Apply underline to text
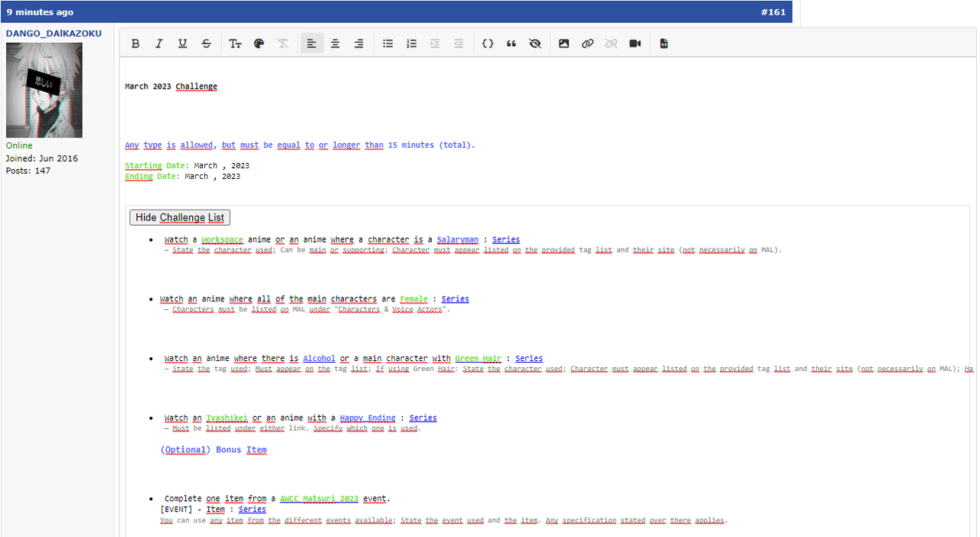This screenshot has height=537, width=980. [x=182, y=43]
